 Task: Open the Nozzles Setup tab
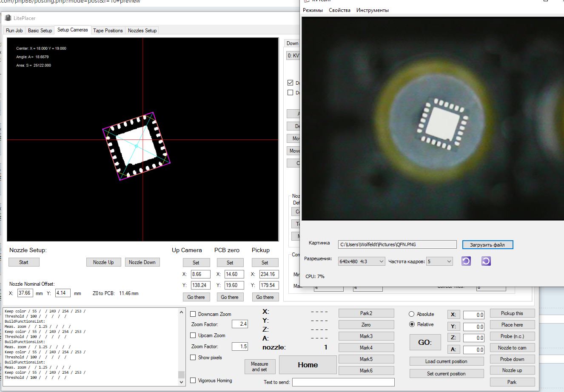[142, 31]
